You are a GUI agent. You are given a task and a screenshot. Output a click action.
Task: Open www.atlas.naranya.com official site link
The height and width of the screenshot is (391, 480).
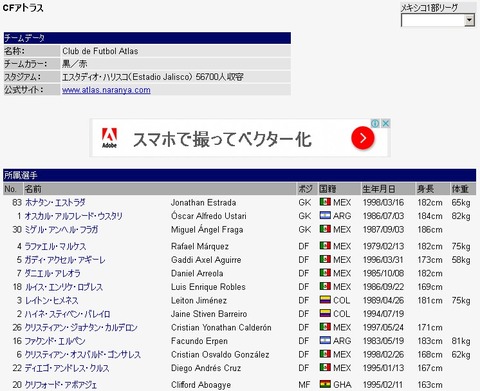point(106,90)
